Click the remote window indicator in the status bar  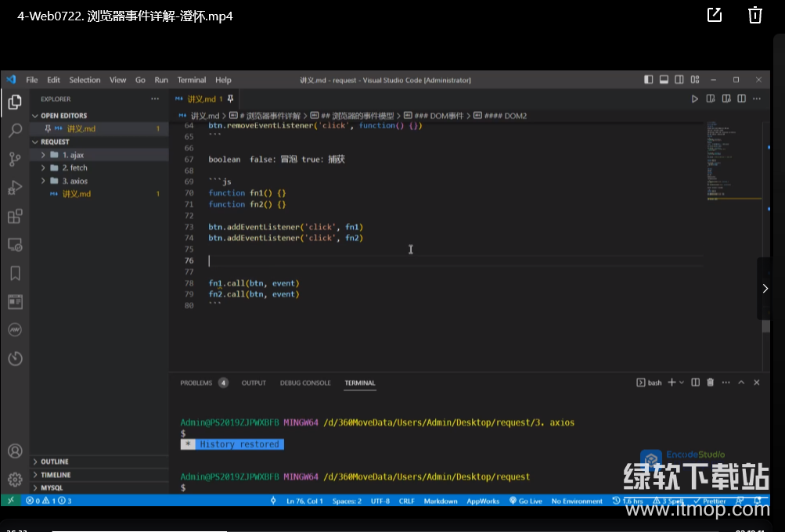click(10, 501)
